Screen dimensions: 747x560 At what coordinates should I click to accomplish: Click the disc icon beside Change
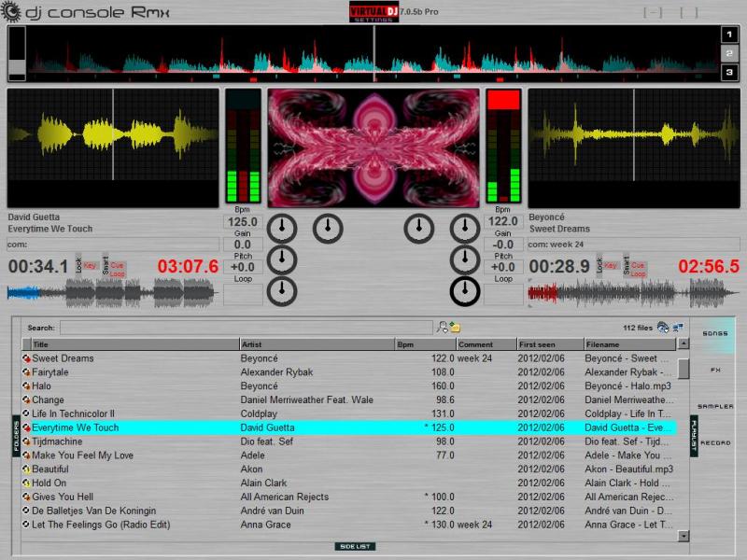pyautogui.click(x=26, y=399)
